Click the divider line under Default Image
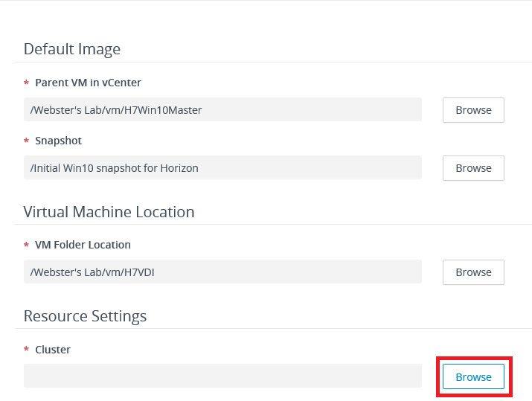 click(268, 62)
